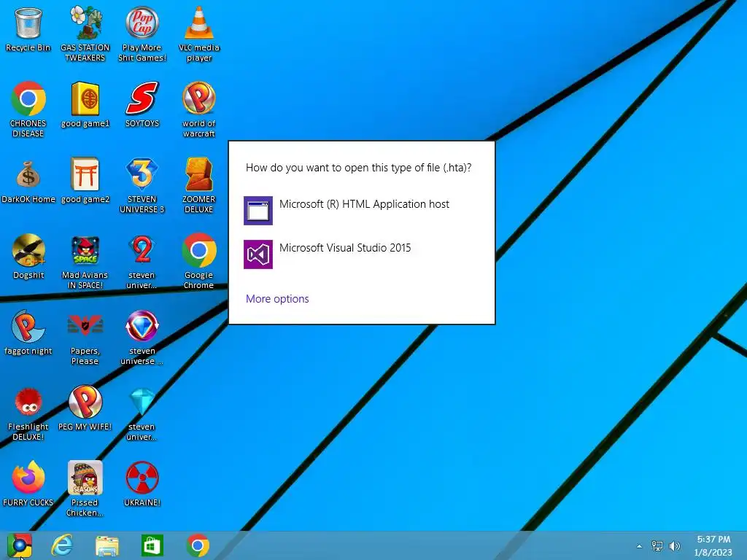Click the HTML Application host window icon
Viewport: 747px width, 560px height.
click(x=258, y=211)
